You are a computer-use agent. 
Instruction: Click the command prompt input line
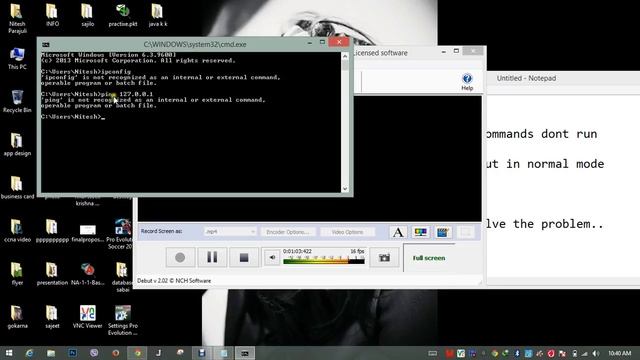point(72,117)
